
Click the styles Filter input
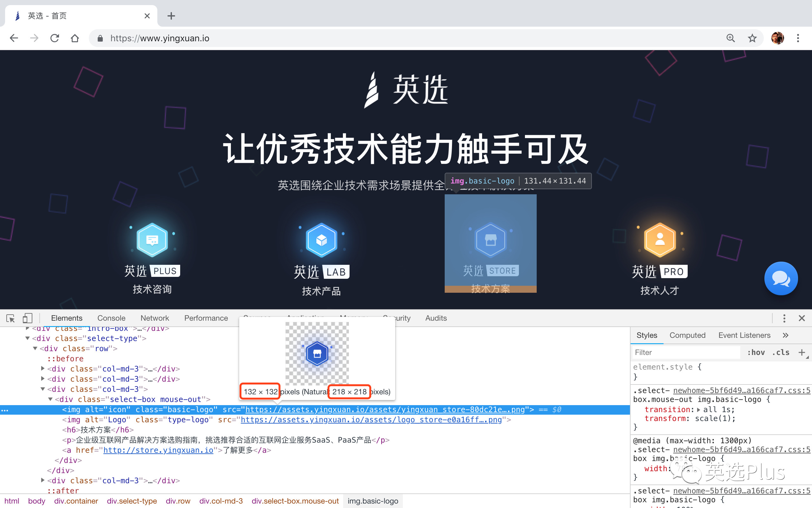point(686,352)
